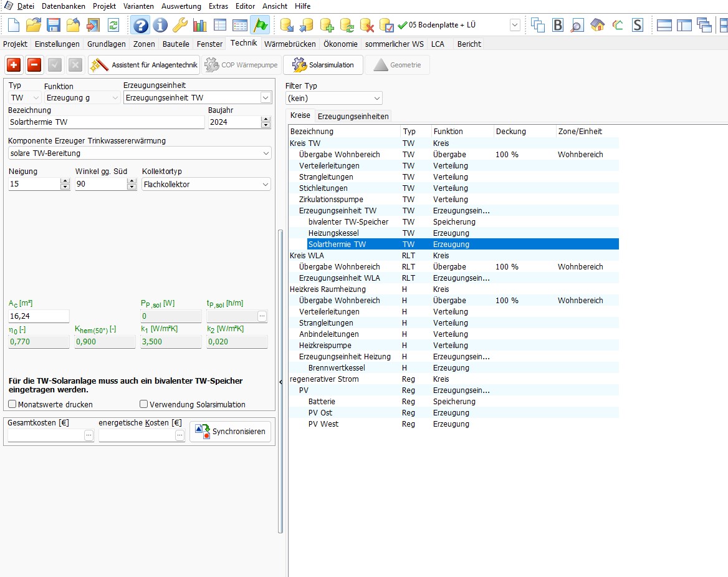
Task: Click the Synchronisieren button
Action: tap(231, 431)
